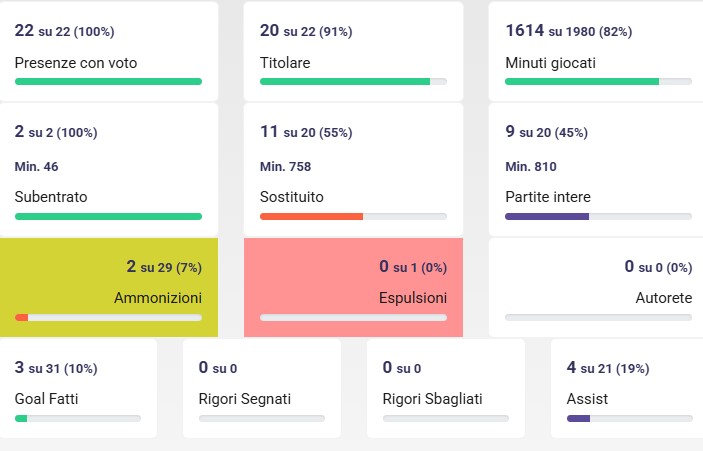The width and height of the screenshot is (703, 451).
Task: Select the yellow Ammonizioni card
Action: (108, 287)
